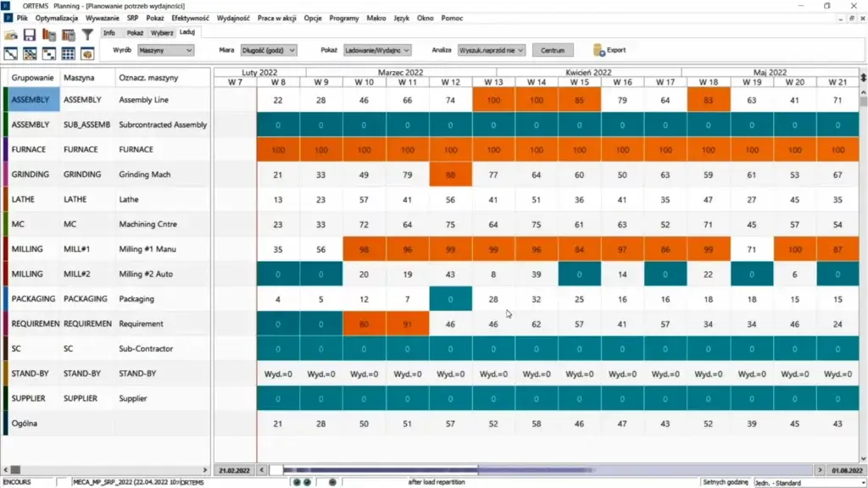Open a plan file with the folder icon
868x488 pixels.
[x=11, y=34]
